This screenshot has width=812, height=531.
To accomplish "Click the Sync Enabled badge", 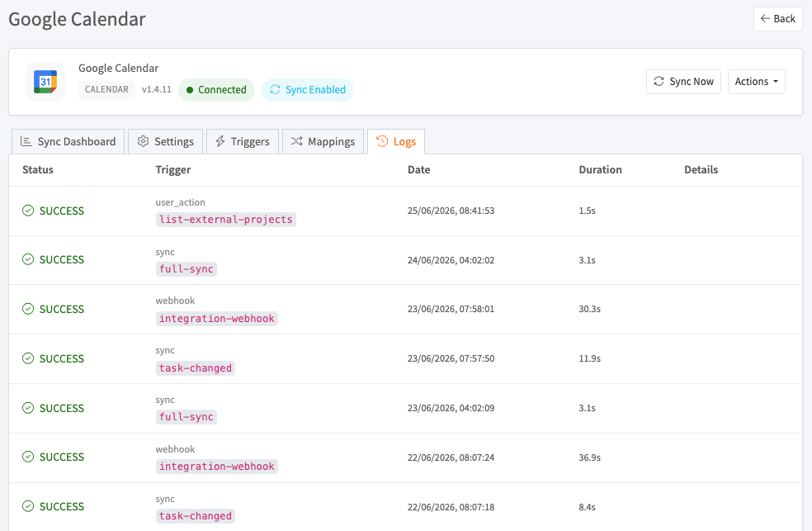I will click(x=308, y=90).
